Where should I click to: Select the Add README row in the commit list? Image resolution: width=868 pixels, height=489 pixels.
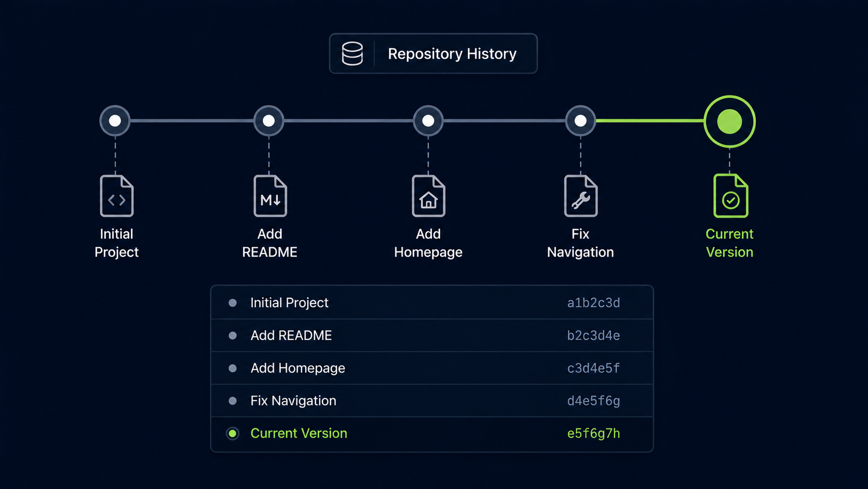[432, 335]
